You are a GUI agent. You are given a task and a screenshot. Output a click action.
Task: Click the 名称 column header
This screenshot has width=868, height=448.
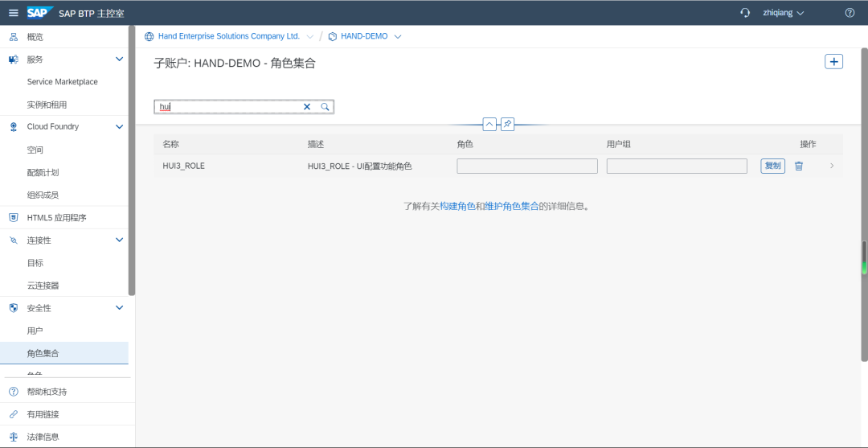tap(170, 144)
